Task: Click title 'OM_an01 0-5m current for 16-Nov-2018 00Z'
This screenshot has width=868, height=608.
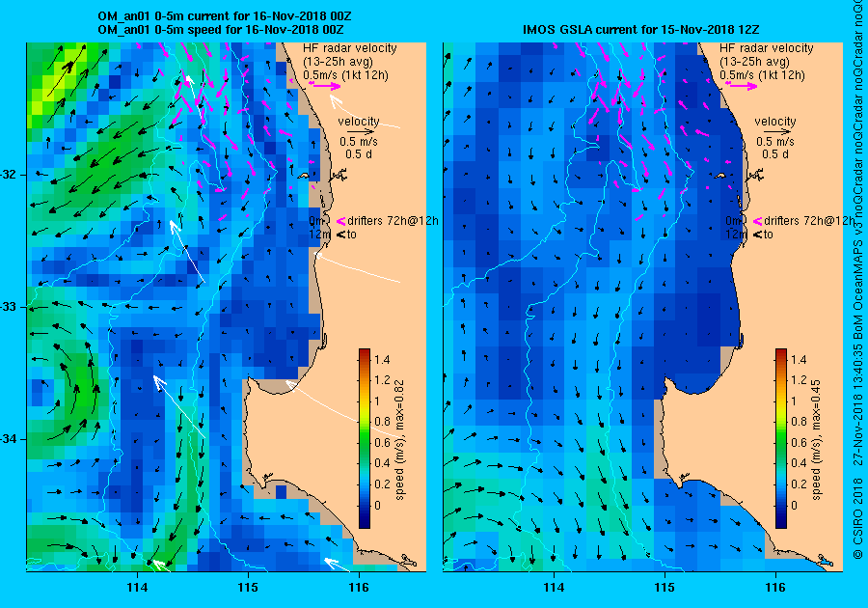Action: [224, 16]
